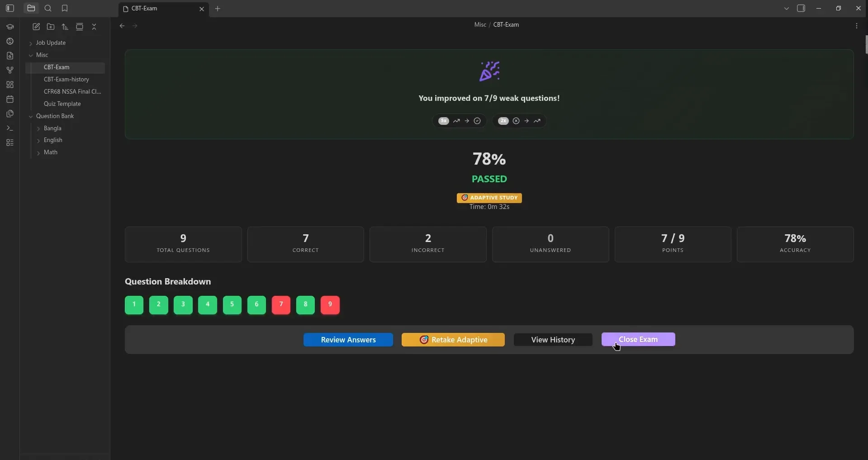
Task: Toggle the right sidebar
Action: point(801,8)
